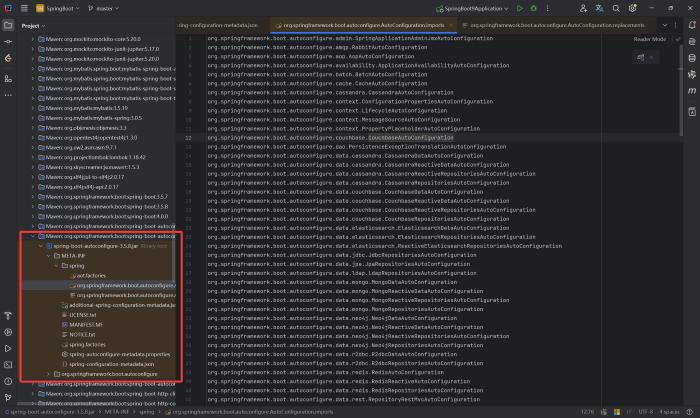Image resolution: width=700 pixels, height=418 pixels.
Task: Open more run actions menu
Action: click(x=547, y=8)
